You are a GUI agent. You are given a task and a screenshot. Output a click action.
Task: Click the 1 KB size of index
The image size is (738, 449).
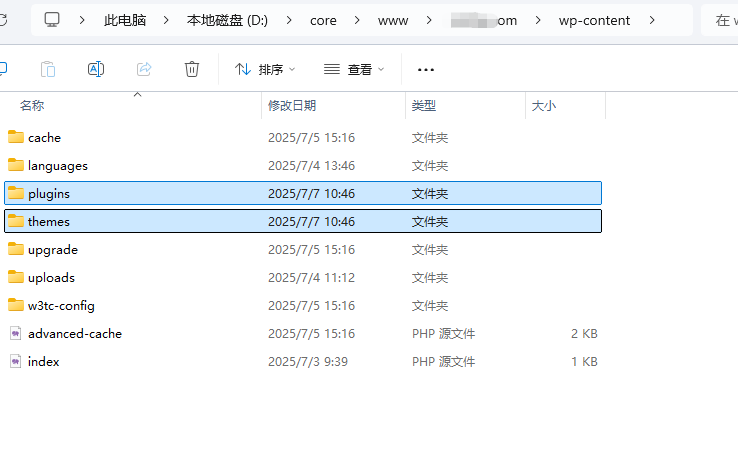coord(584,361)
